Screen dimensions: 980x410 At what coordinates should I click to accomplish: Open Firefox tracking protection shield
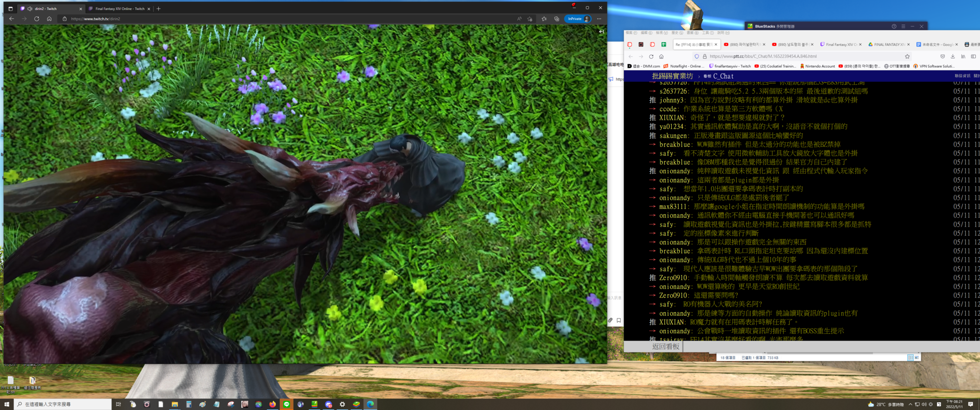click(x=697, y=56)
